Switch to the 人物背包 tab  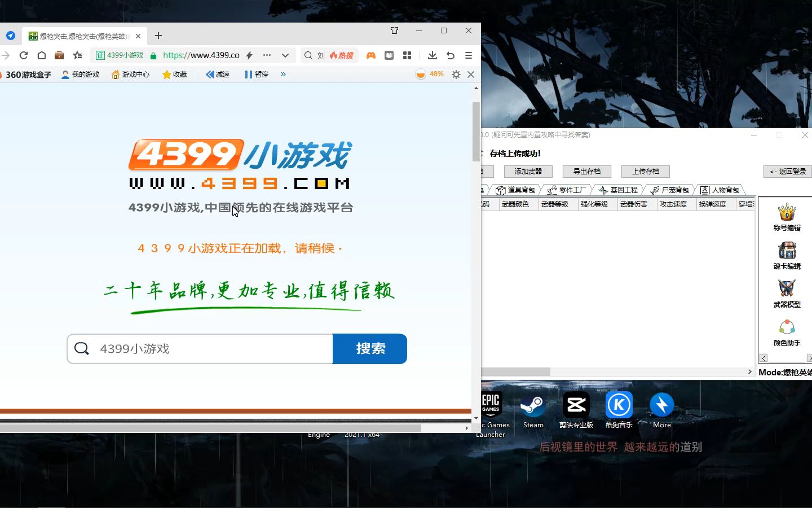pos(720,190)
